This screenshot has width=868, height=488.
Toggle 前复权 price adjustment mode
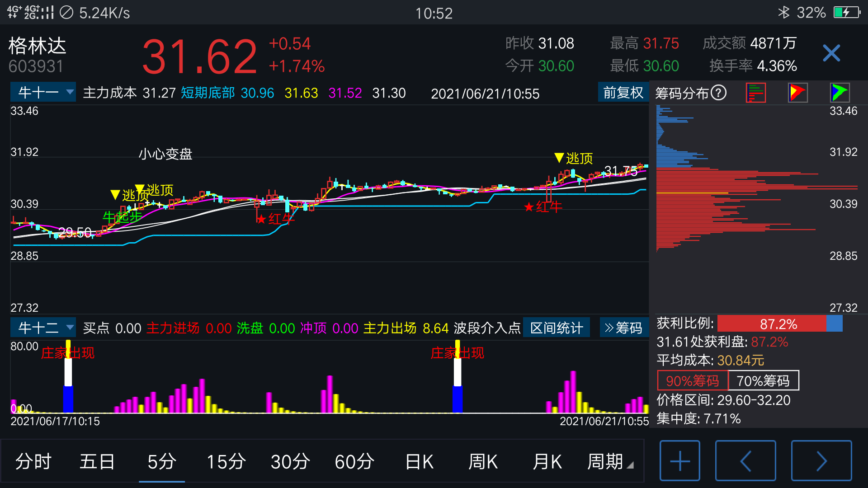(623, 93)
